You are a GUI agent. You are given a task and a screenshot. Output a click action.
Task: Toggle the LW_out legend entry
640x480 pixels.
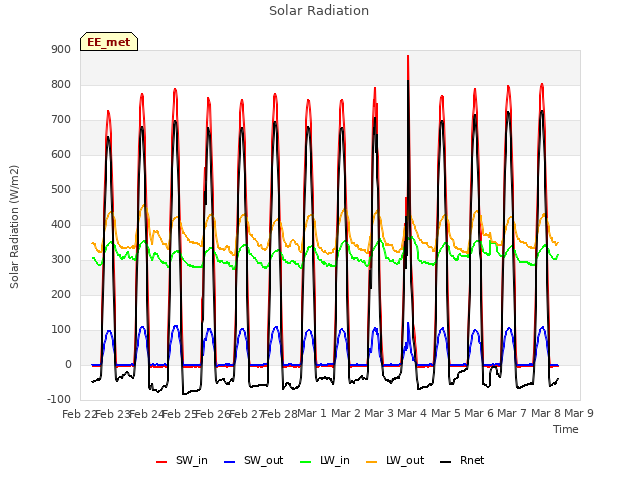pyautogui.click(x=395, y=461)
